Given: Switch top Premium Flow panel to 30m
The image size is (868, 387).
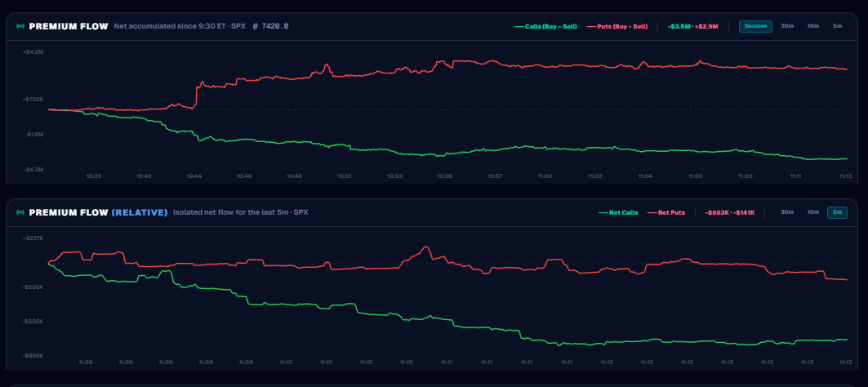Looking at the screenshot, I should 786,26.
